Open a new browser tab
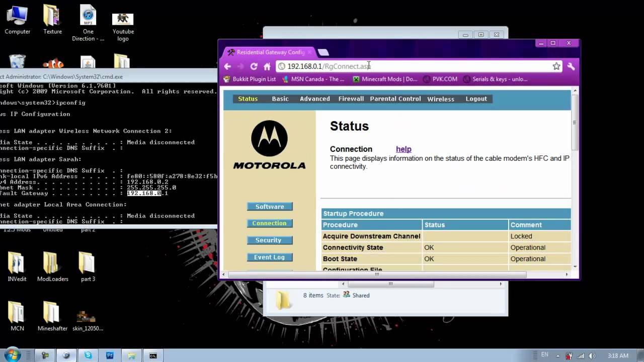Screen dimensions: 644x362 tap(324, 52)
